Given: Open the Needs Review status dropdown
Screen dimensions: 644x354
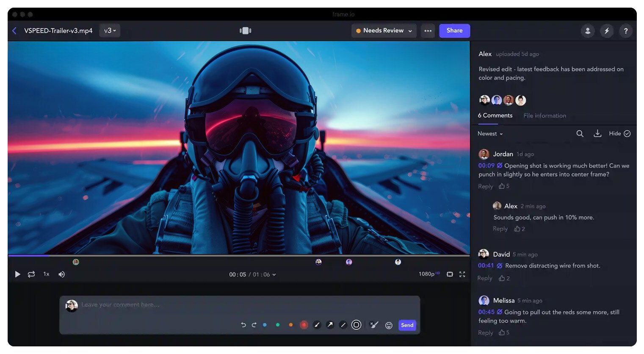Looking at the screenshot, I should [384, 30].
